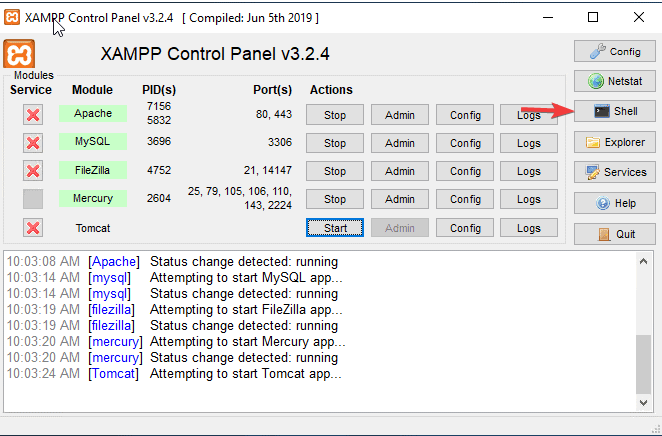Stop the Apache module
The image size is (662, 436).
(335, 115)
